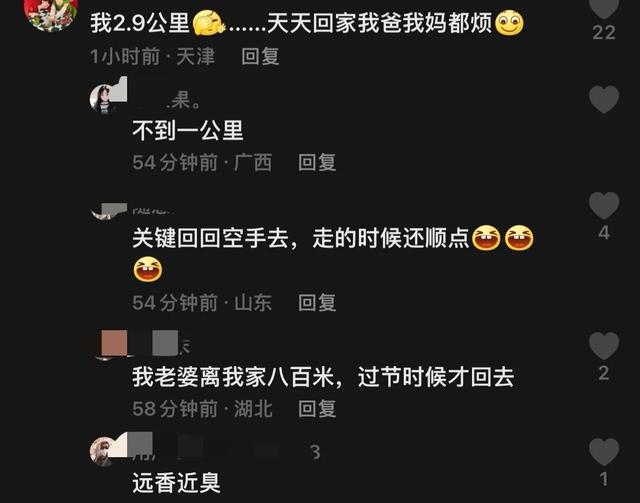Select comment 我老婆离我家八百米
Screen dimensions: 640x503
323,377
